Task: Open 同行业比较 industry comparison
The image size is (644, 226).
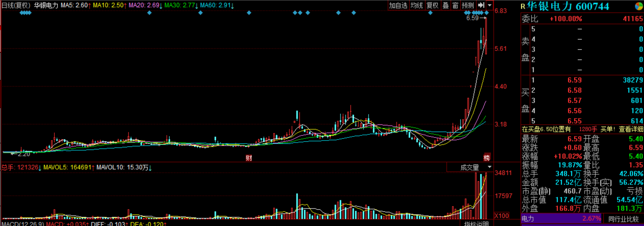Action: tap(624, 219)
